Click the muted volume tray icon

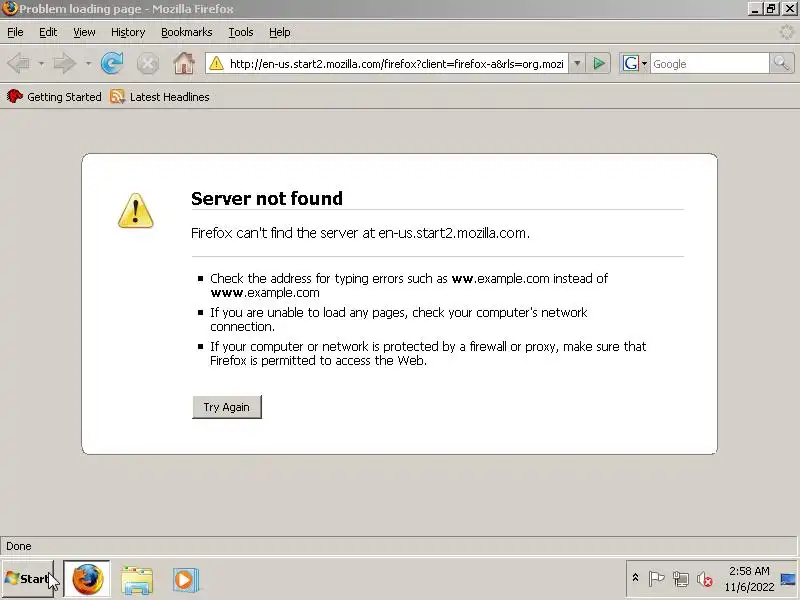(x=705, y=579)
